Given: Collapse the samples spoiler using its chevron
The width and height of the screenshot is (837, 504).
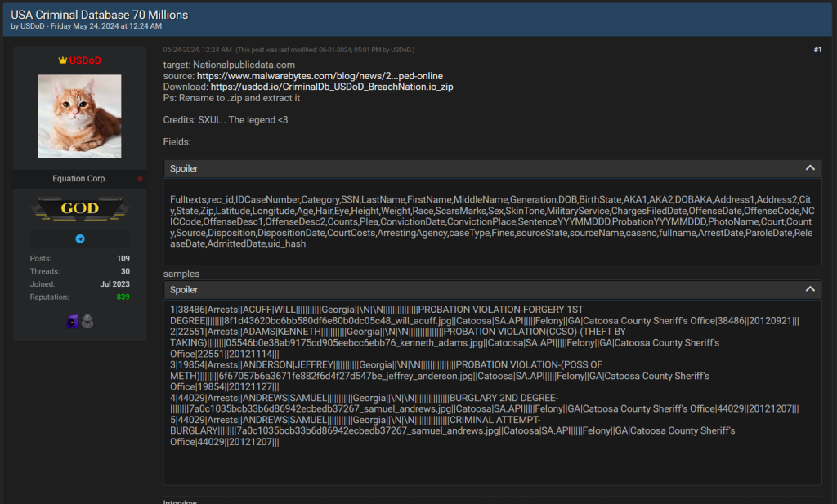Looking at the screenshot, I should pyautogui.click(x=810, y=289).
